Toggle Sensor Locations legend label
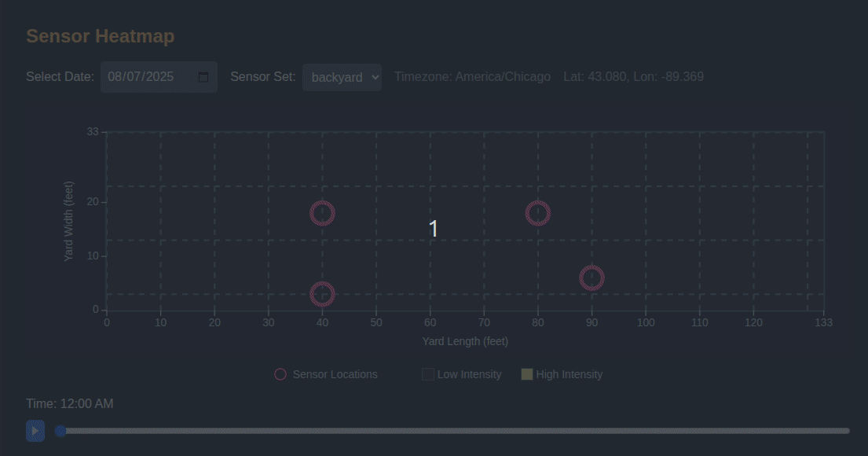Image resolution: width=868 pixels, height=456 pixels. coord(335,374)
